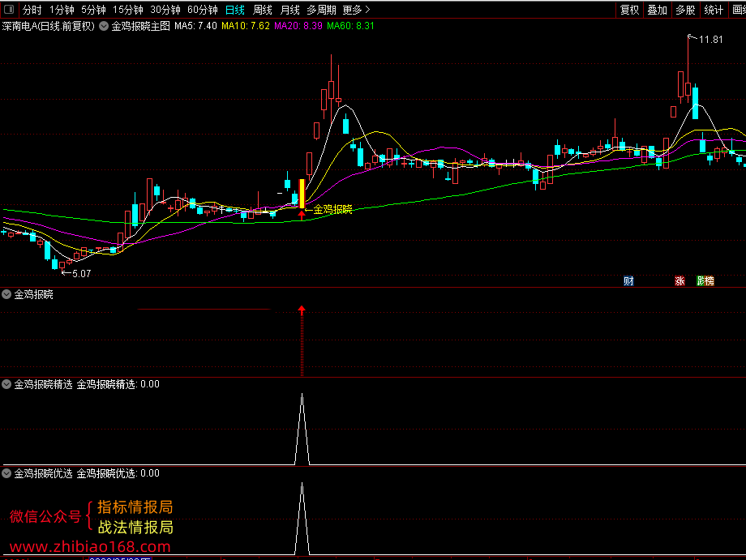
Task: Open the 复权 adjustment menu
Action: coord(629,10)
